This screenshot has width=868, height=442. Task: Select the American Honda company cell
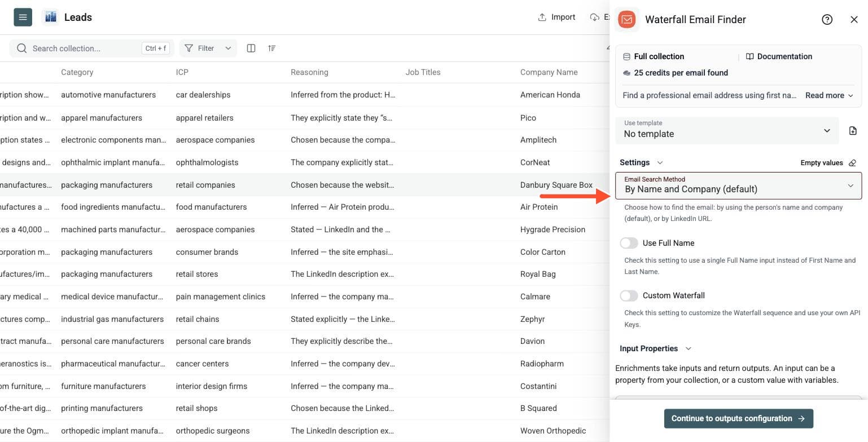tap(550, 95)
